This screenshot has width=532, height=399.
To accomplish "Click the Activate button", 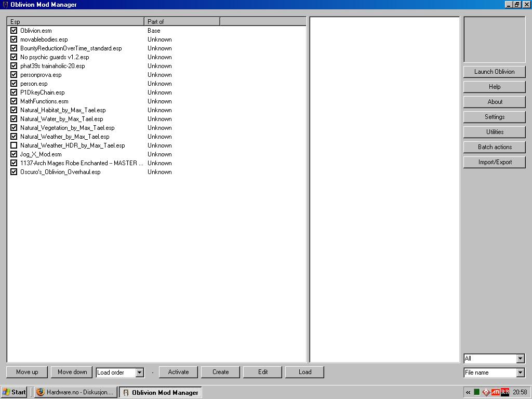I will [179, 372].
